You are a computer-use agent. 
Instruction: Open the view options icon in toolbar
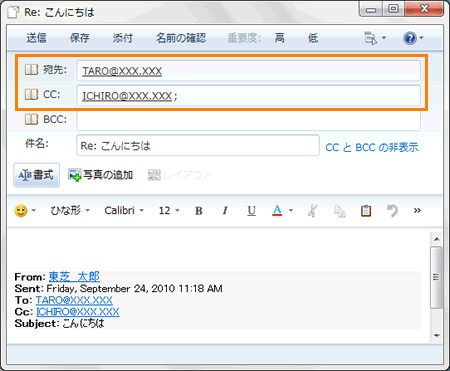[x=370, y=38]
